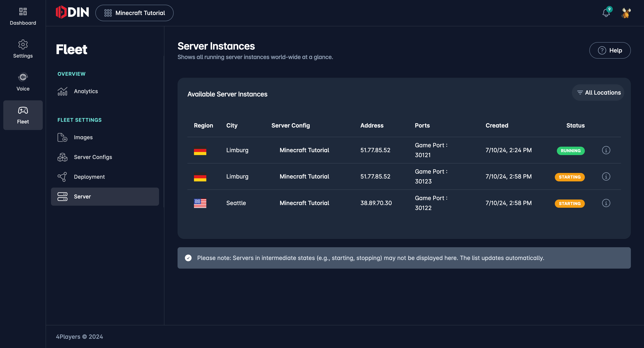Click Limburg city in running row
The image size is (644, 348).
pyautogui.click(x=237, y=150)
